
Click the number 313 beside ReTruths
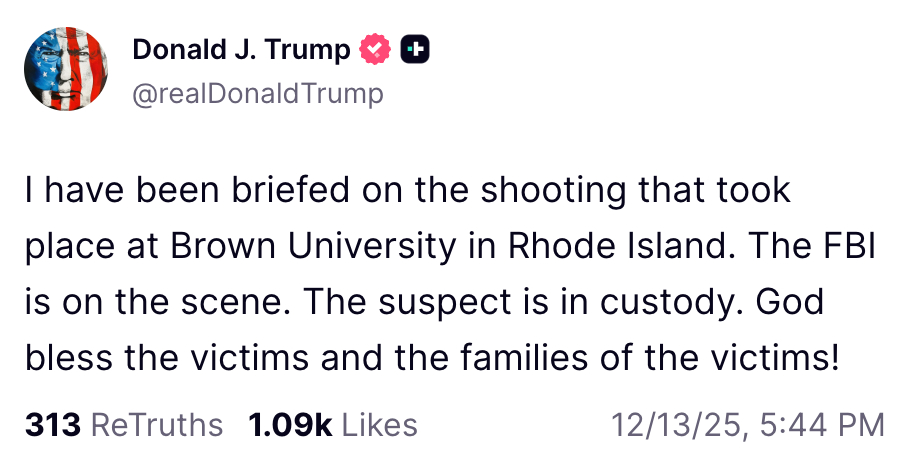52,425
